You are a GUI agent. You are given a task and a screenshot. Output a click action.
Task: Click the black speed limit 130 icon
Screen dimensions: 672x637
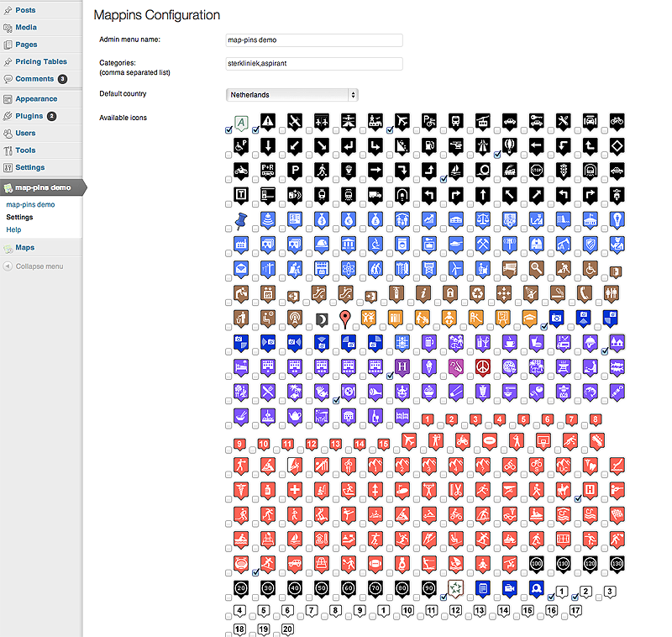coord(617,564)
